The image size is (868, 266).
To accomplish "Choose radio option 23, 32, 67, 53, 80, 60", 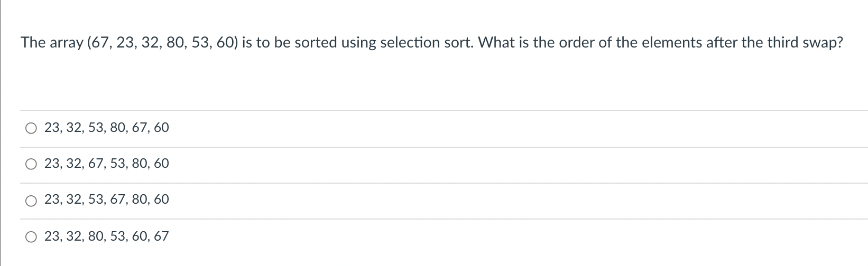I will tap(31, 165).
